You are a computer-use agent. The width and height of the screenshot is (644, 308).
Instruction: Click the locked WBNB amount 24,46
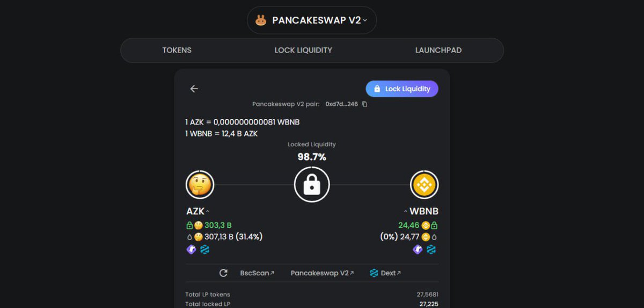click(x=408, y=225)
